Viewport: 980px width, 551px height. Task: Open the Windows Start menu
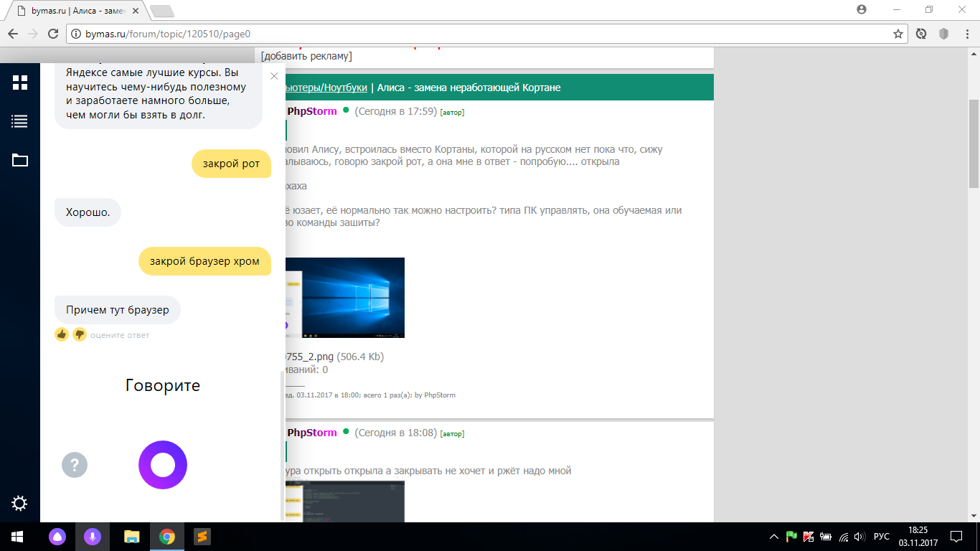click(x=17, y=537)
